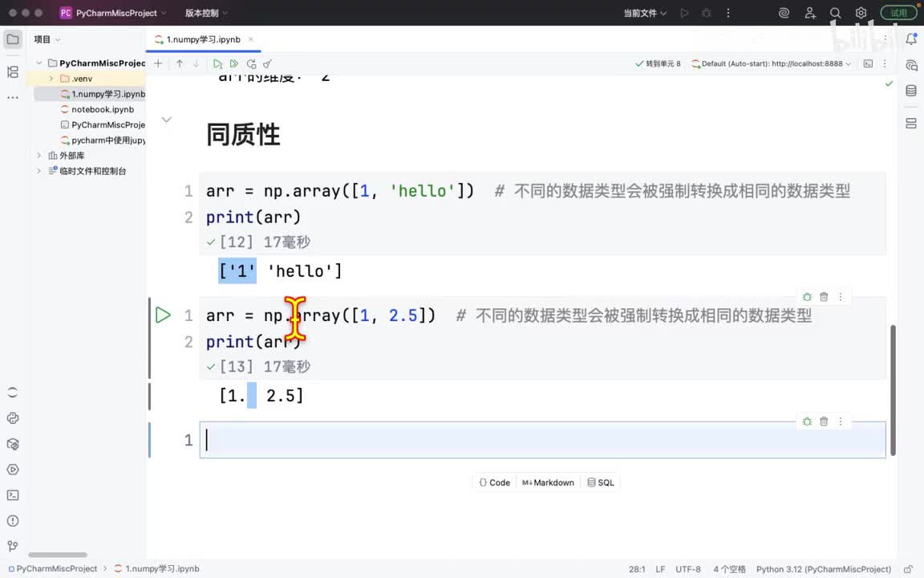Debug current file with bug icon
Image resolution: width=924 pixels, height=578 pixels.
pos(706,13)
